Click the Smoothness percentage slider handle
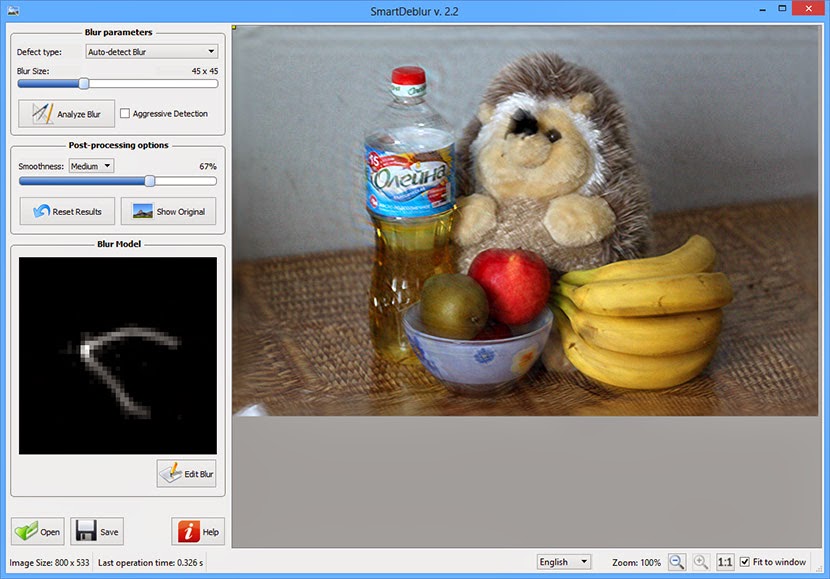This screenshot has height=579, width=830. (150, 181)
